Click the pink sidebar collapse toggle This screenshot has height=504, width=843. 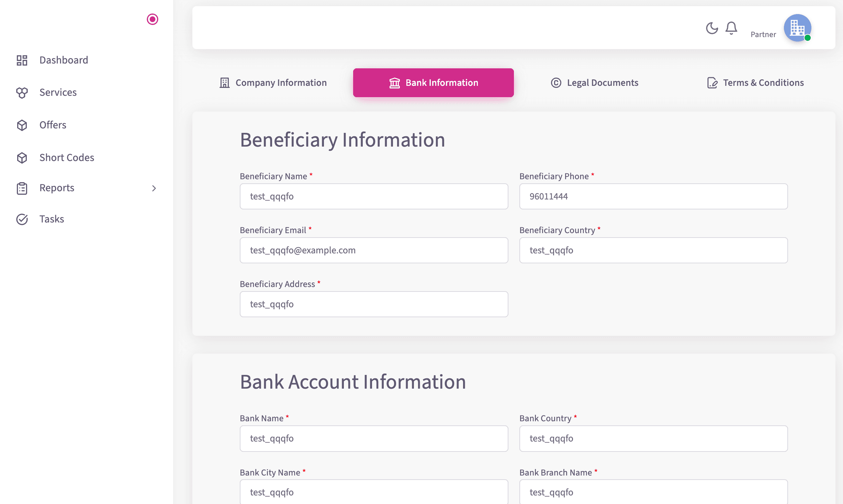pos(152,19)
